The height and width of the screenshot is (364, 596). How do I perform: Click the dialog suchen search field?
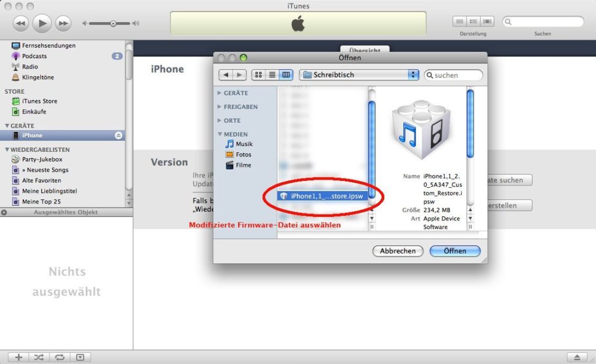tap(453, 75)
